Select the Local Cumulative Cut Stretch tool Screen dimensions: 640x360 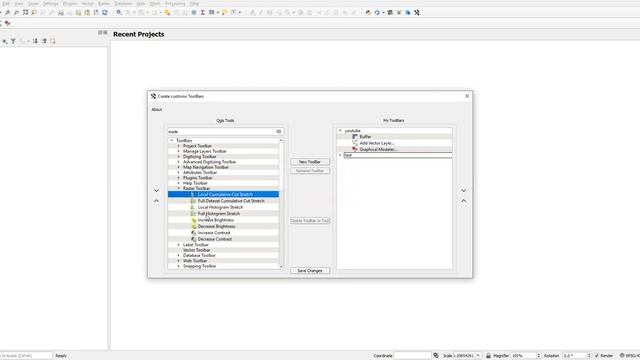coord(223,194)
